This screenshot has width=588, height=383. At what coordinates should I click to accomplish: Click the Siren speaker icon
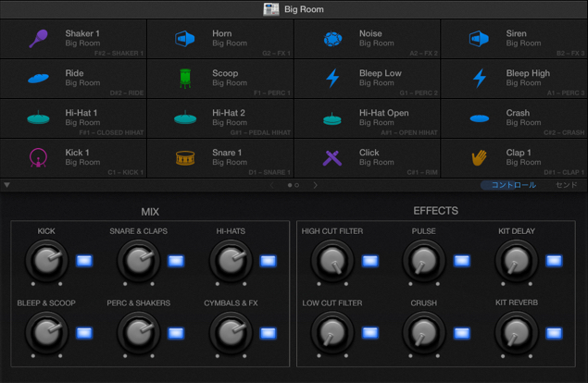point(479,39)
